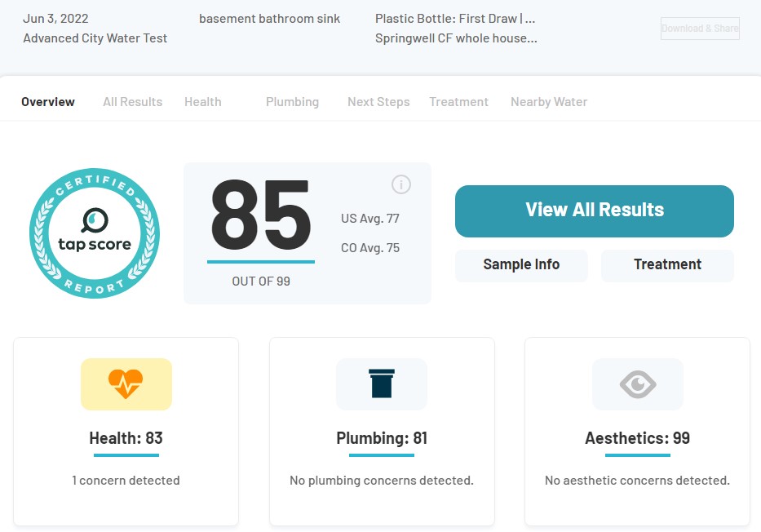
Task: Open the Plumbing tab
Action: (292, 102)
